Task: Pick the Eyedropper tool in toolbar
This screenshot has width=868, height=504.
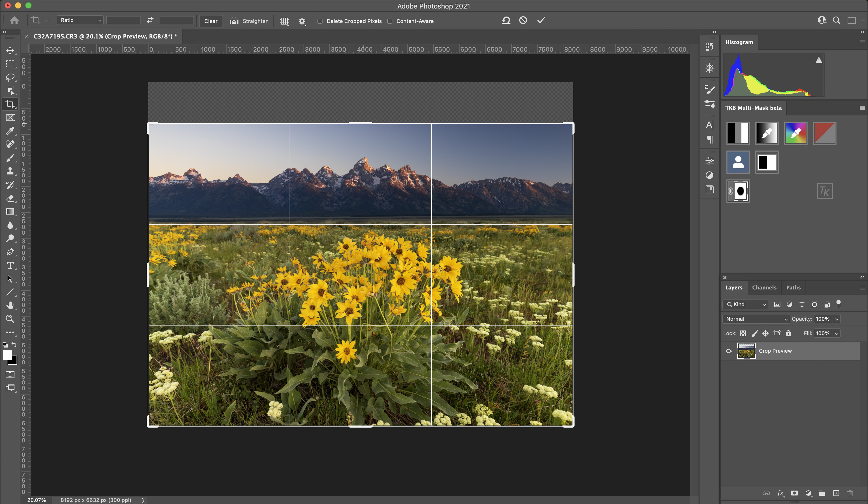Action: click(10, 131)
